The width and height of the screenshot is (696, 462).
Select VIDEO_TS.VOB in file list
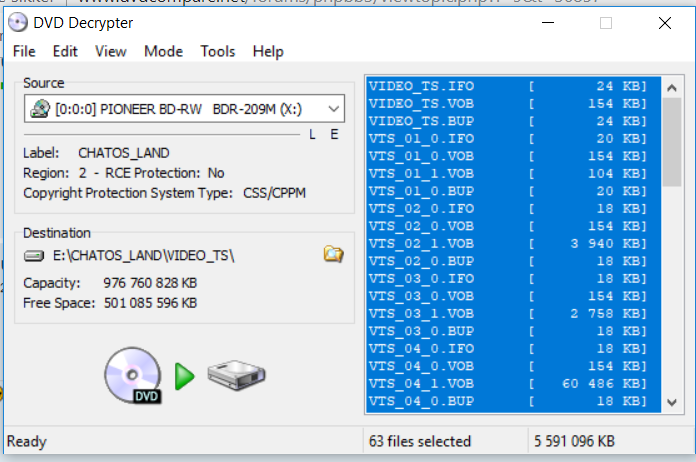click(514, 103)
